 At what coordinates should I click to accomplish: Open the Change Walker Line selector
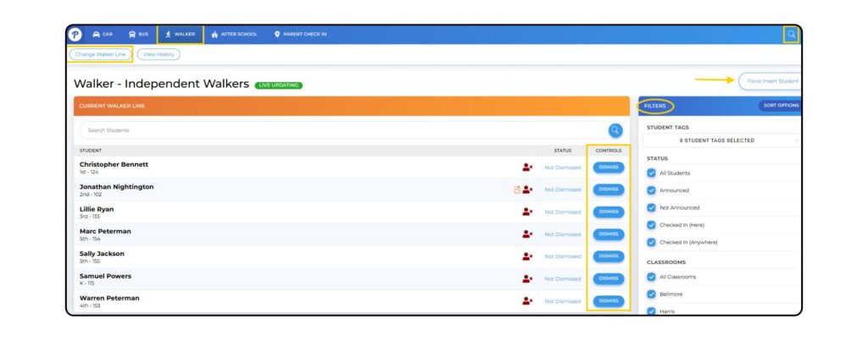100,54
